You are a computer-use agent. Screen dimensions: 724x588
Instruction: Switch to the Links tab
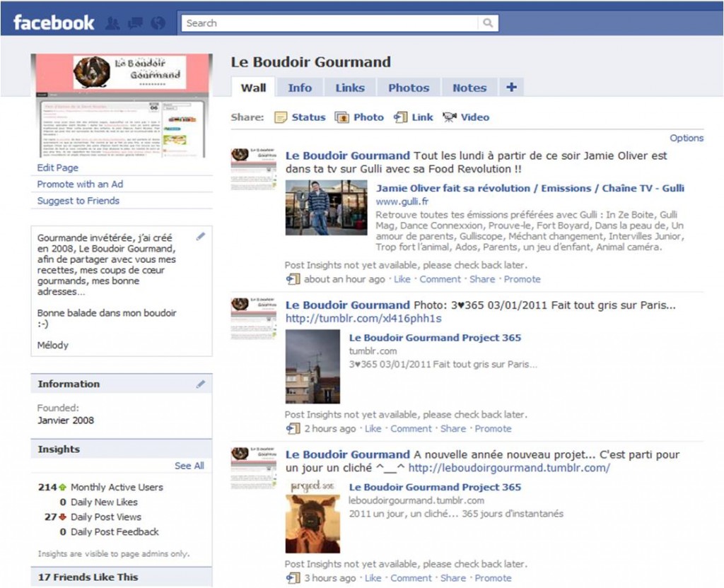[349, 88]
